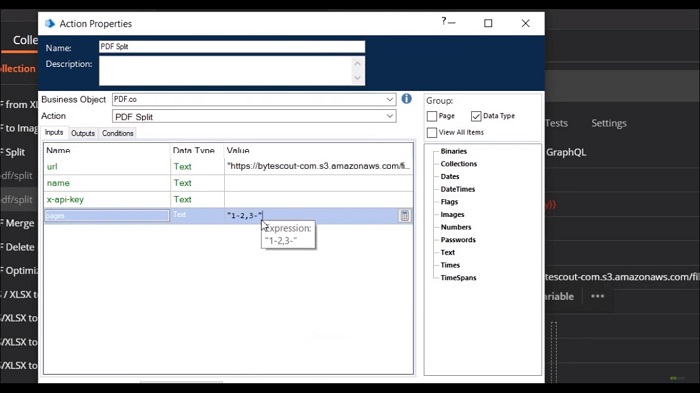700x393 pixels.
Task: Toggle the View All Items checkbox
Action: pos(432,133)
